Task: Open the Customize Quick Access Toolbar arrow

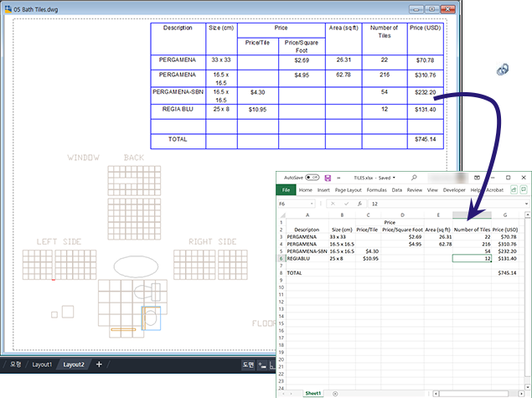Action: click(x=338, y=178)
